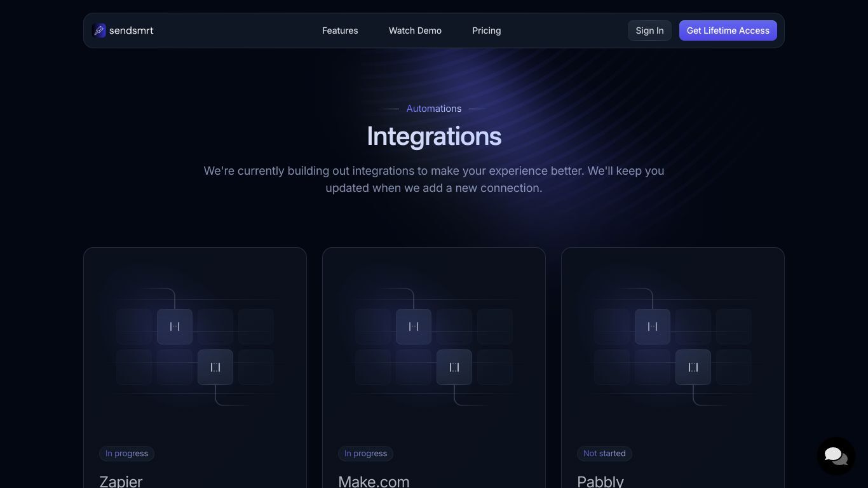Click Get Lifetime Access button
The width and height of the screenshot is (868, 488).
pyautogui.click(x=728, y=30)
